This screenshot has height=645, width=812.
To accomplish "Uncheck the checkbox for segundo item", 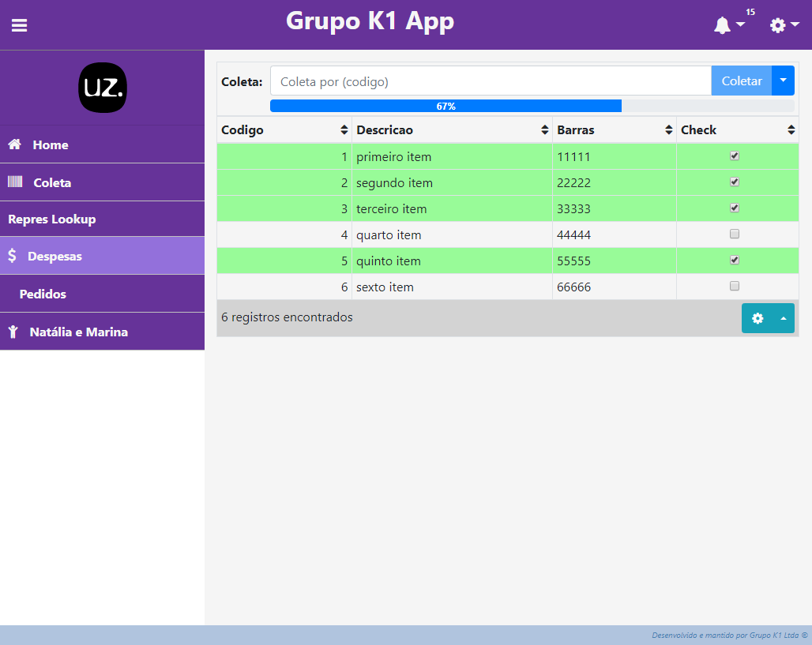I will click(x=735, y=182).
